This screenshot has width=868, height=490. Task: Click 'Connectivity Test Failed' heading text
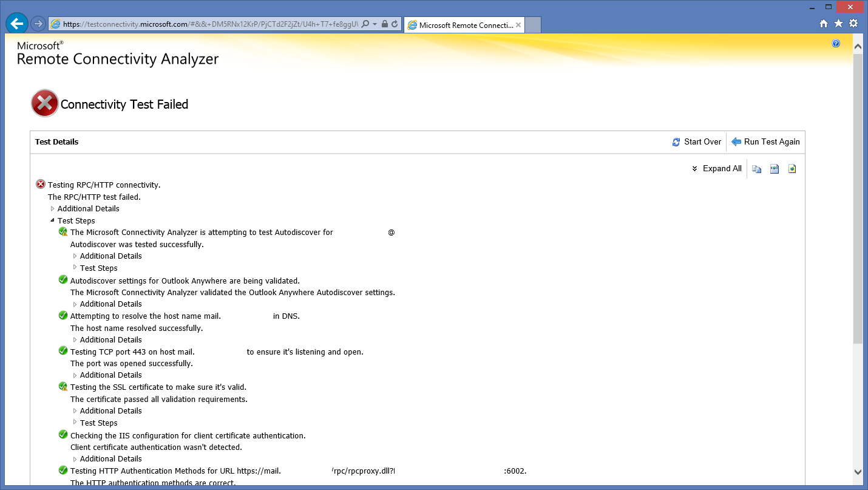coord(124,104)
